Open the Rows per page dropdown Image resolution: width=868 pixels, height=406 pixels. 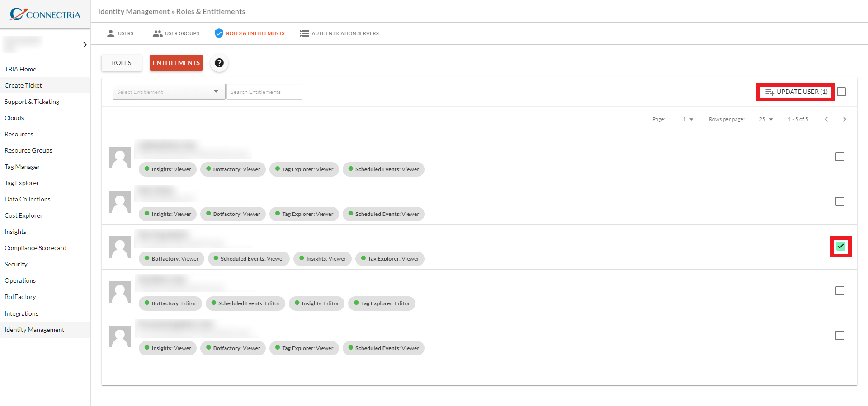(766, 119)
